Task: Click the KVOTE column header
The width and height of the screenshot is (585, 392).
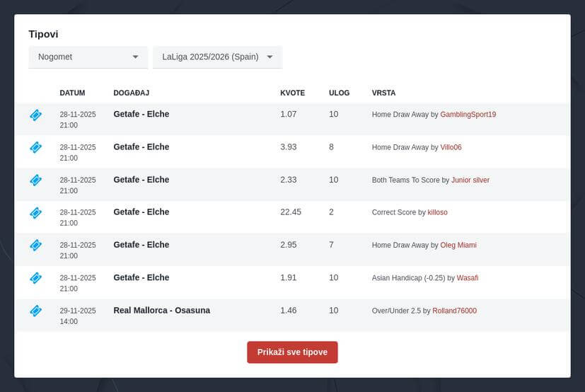Action: pos(292,93)
